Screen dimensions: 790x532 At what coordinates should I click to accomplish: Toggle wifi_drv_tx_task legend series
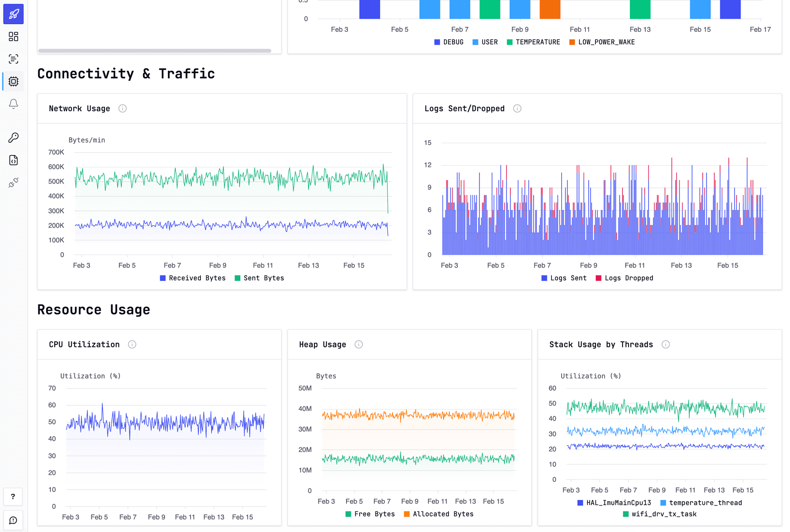pyautogui.click(x=660, y=514)
